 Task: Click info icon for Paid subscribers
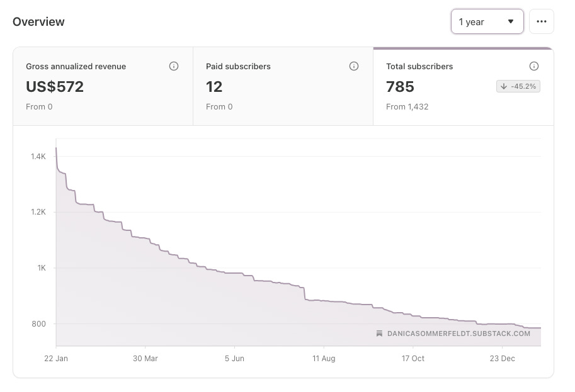354,66
